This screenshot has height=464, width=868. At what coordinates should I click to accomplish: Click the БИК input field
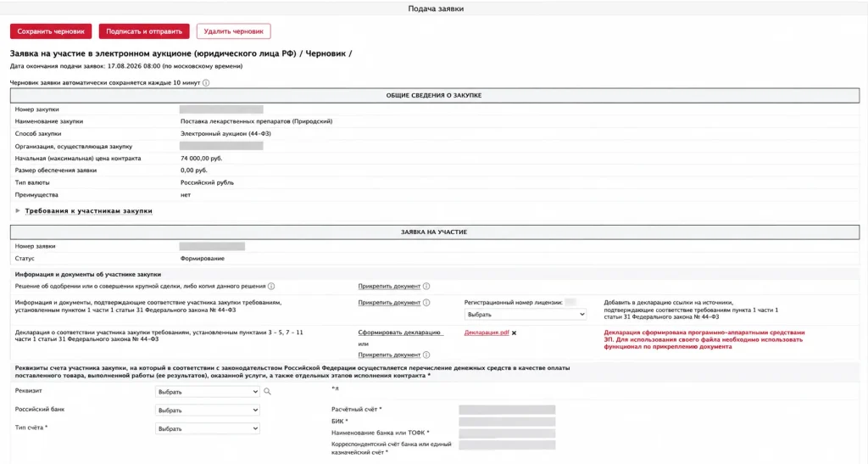(x=507, y=422)
